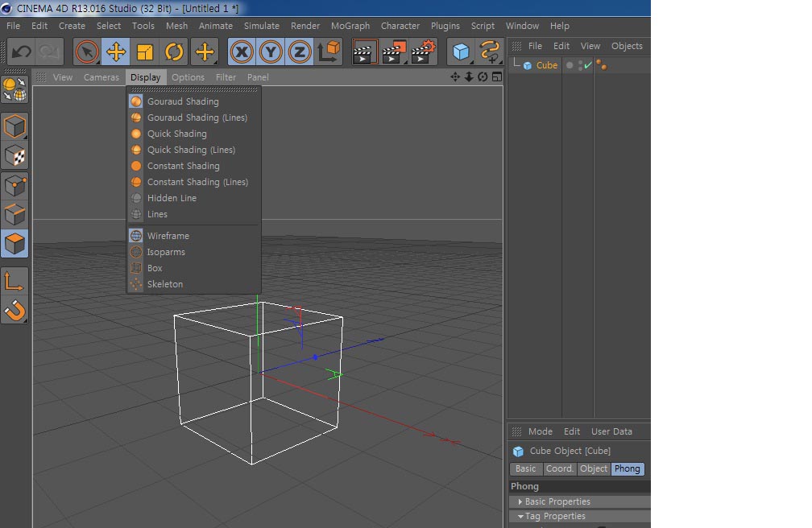Enable the Snapping magnet icon

click(14, 309)
